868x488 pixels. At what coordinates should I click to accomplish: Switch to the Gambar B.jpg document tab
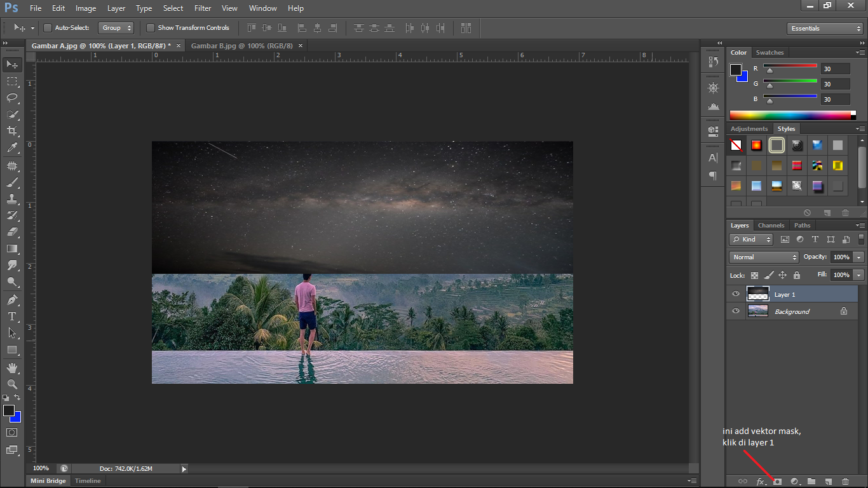pyautogui.click(x=241, y=46)
